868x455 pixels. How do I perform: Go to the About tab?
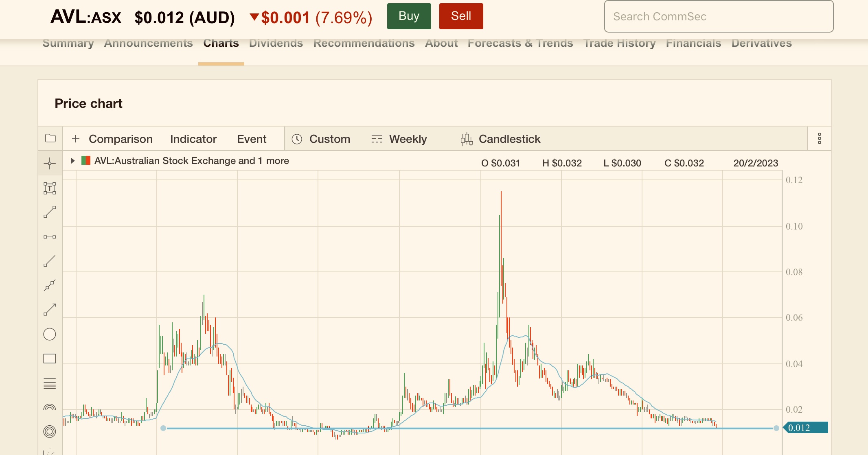(x=441, y=43)
